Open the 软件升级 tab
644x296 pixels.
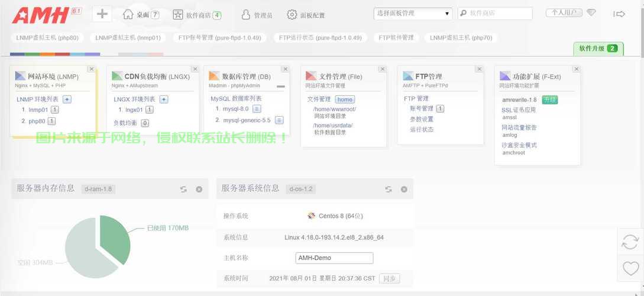(598, 49)
